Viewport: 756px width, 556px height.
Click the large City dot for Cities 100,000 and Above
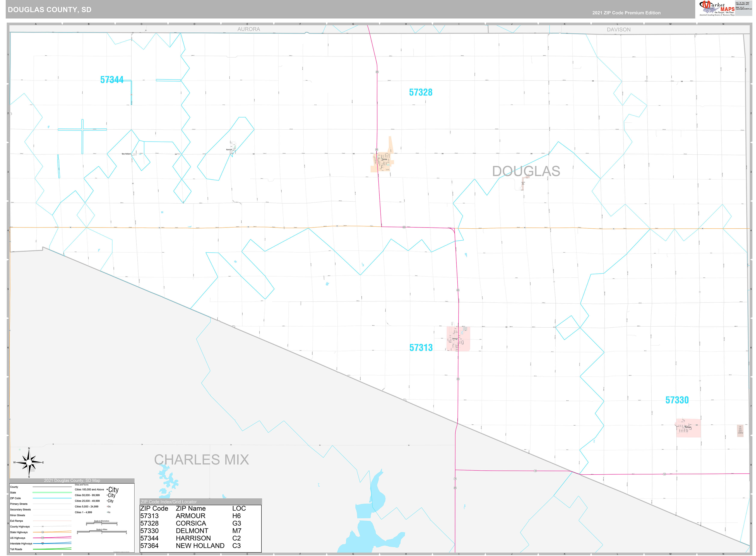coord(107,490)
